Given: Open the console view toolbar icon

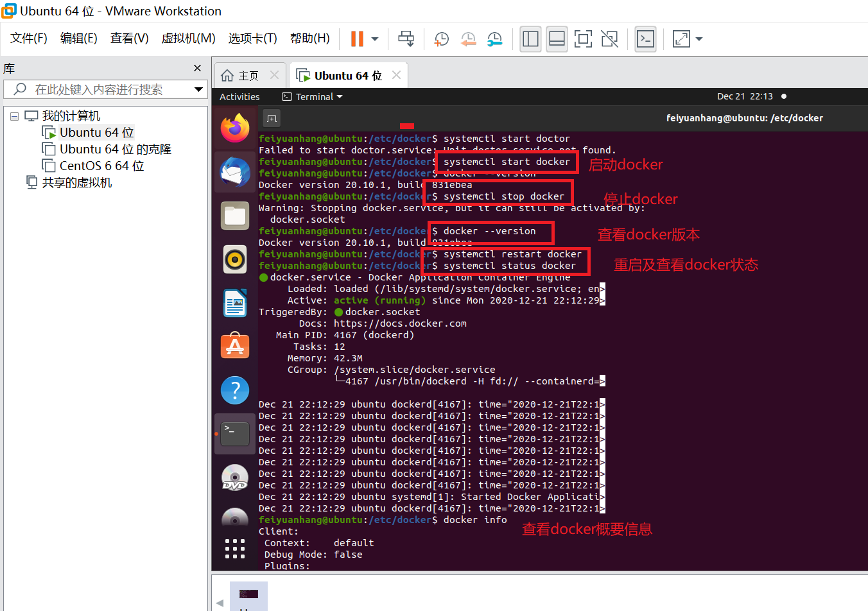Looking at the screenshot, I should point(645,39).
